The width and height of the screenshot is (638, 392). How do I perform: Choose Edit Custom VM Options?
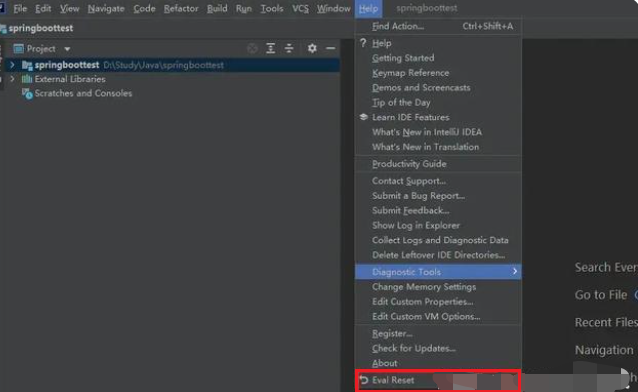click(438, 316)
